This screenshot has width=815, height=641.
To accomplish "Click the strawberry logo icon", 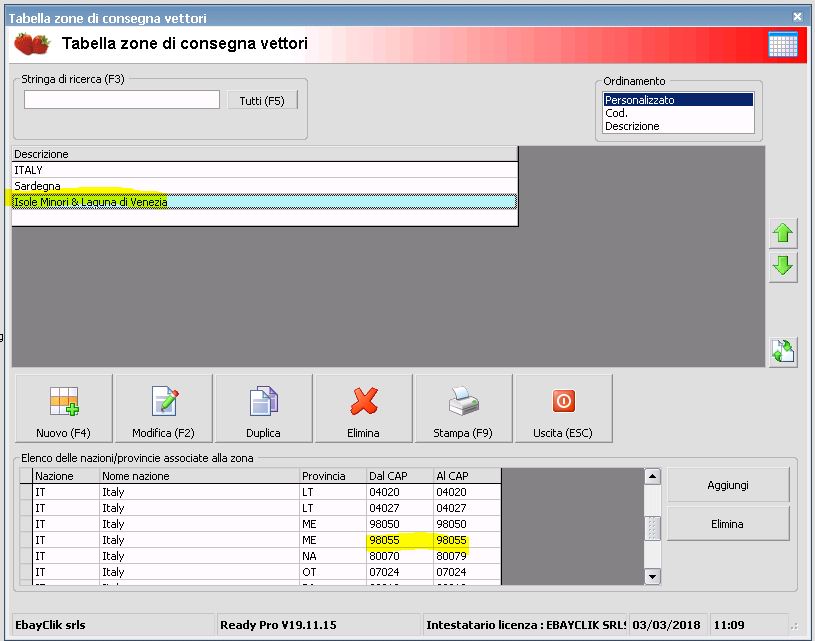I will (x=32, y=44).
